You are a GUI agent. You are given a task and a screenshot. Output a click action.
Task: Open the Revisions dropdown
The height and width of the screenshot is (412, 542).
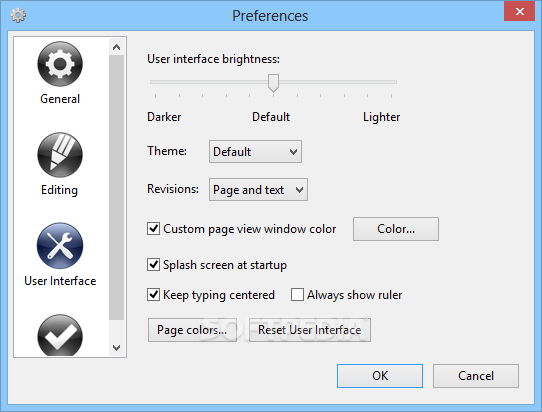point(258,189)
